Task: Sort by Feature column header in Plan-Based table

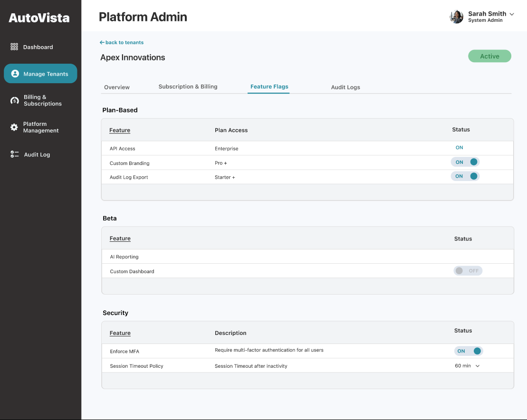Action: [120, 130]
